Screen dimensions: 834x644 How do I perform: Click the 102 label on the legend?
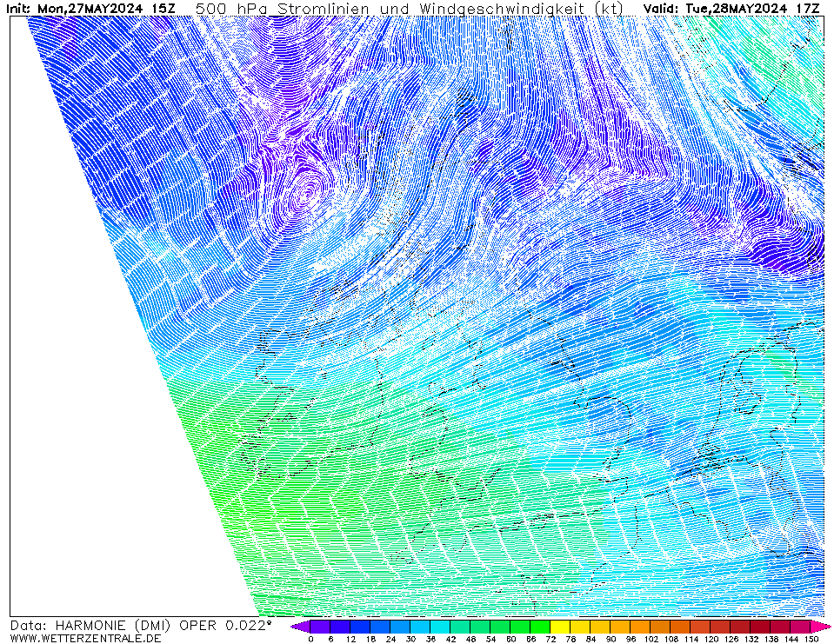click(x=651, y=639)
